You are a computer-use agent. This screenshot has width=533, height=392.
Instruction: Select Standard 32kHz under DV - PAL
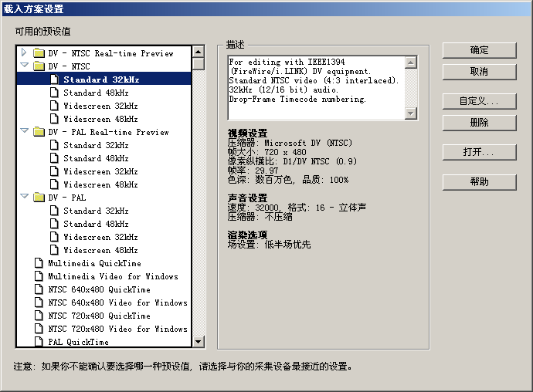click(x=97, y=211)
